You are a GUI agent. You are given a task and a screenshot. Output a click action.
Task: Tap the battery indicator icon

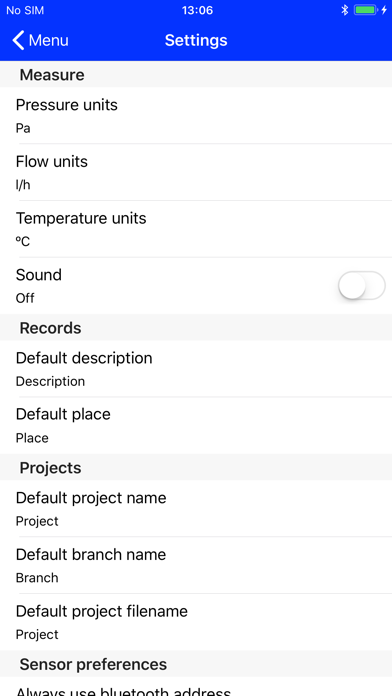pyautogui.click(x=366, y=10)
